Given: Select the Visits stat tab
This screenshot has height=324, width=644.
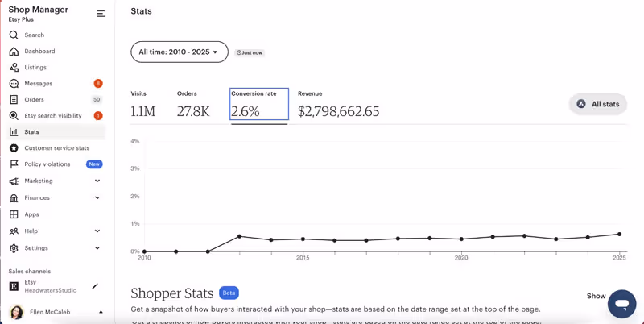Looking at the screenshot, I should pos(143,105).
